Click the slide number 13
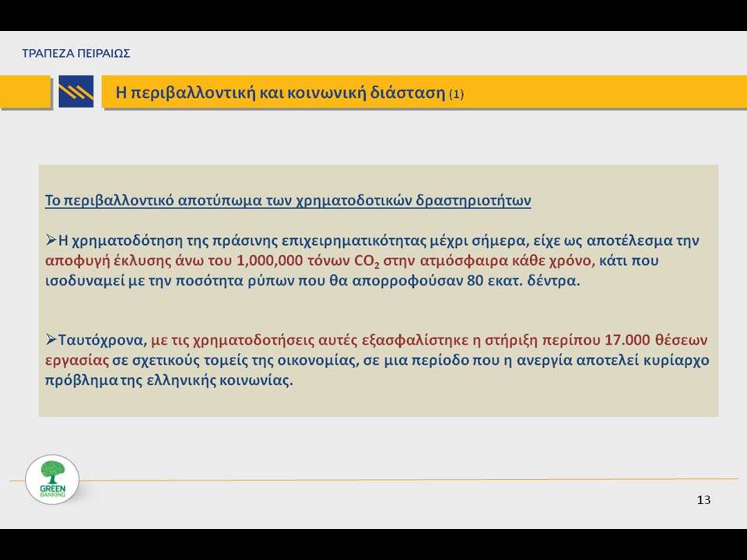The height and width of the screenshot is (560, 747). 703,499
